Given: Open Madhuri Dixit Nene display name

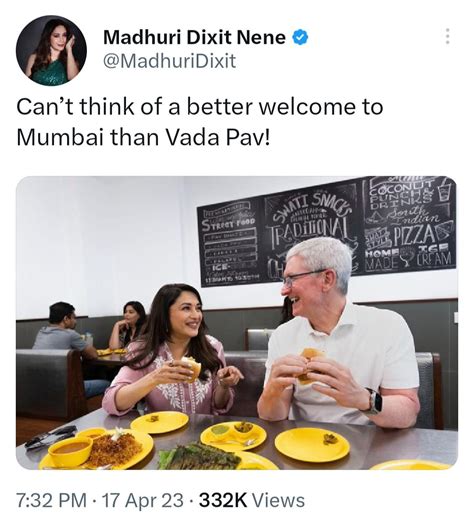Looking at the screenshot, I should (194, 37).
